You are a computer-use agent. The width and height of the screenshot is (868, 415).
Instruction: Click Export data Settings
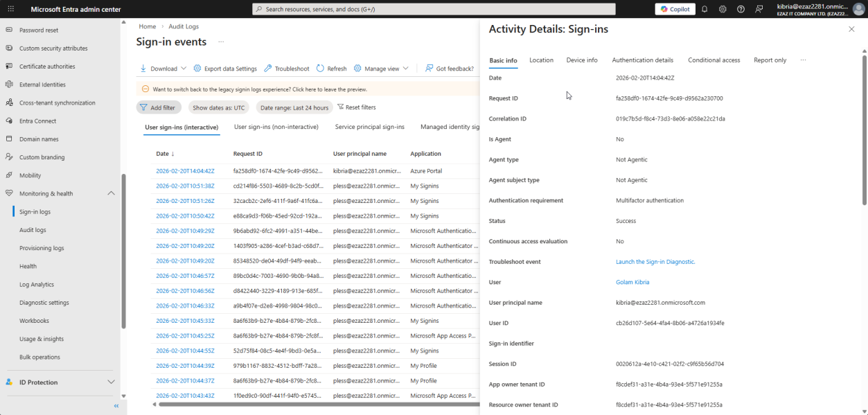(225, 69)
